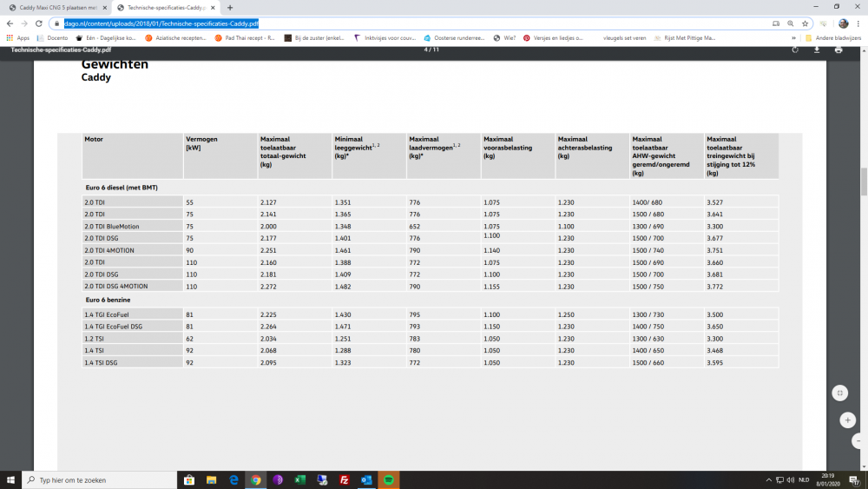Image resolution: width=868 pixels, height=489 pixels.
Task: Open notification action center
Action: [x=855, y=480]
